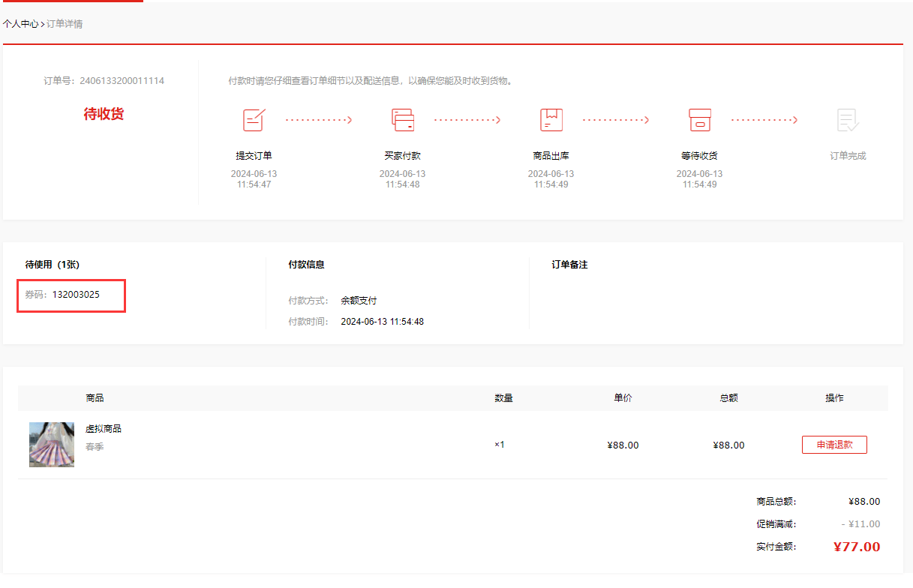
Task: Click the 余额支付 payment method value
Action: click(359, 301)
